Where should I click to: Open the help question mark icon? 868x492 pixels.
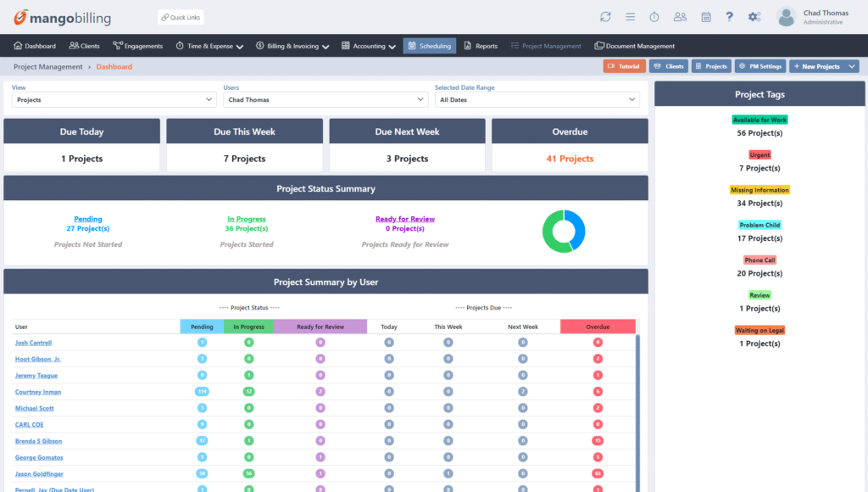(x=730, y=17)
